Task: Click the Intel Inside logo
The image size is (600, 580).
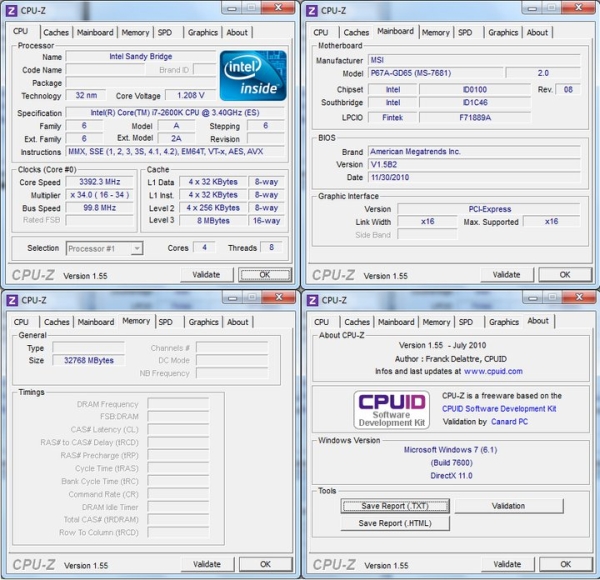Action: click(x=253, y=75)
